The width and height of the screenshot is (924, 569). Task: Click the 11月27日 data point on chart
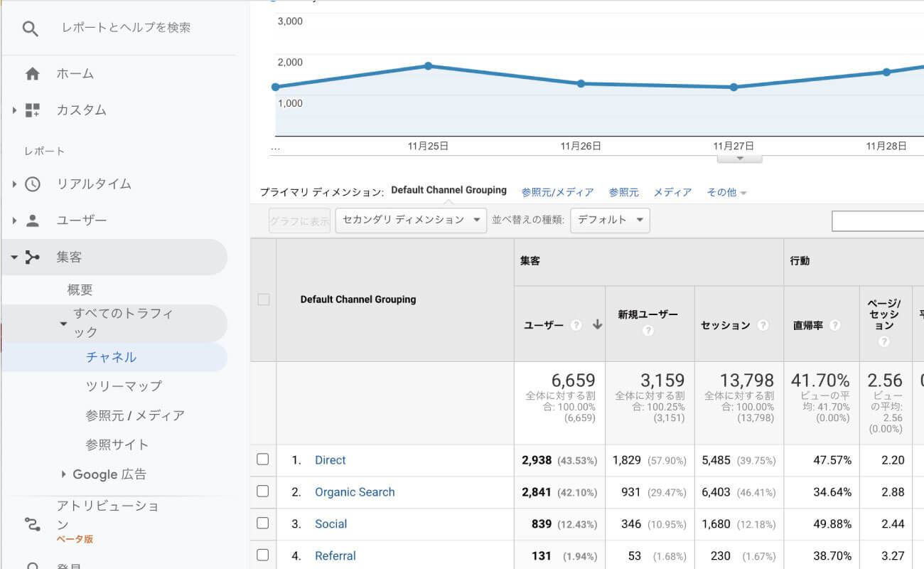pyautogui.click(x=734, y=87)
